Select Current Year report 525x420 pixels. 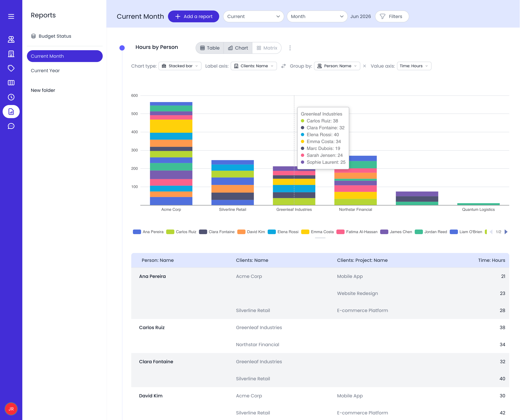pyautogui.click(x=45, y=71)
